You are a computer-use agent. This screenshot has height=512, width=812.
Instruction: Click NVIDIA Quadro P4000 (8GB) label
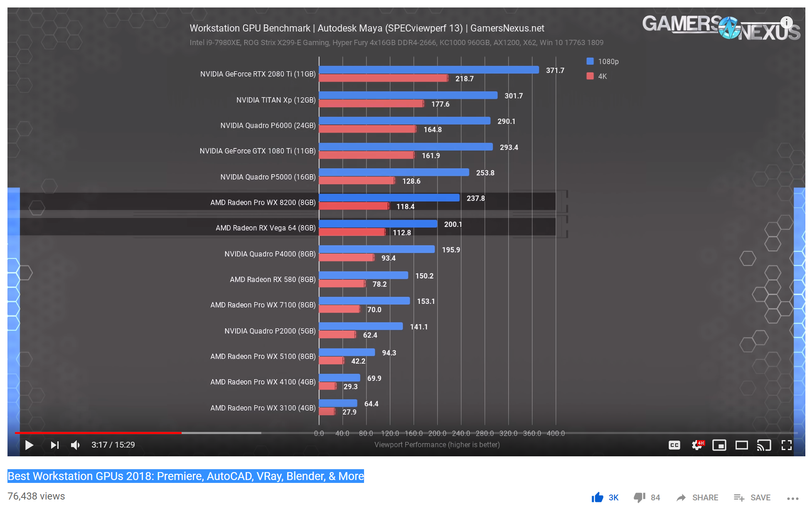(270, 254)
